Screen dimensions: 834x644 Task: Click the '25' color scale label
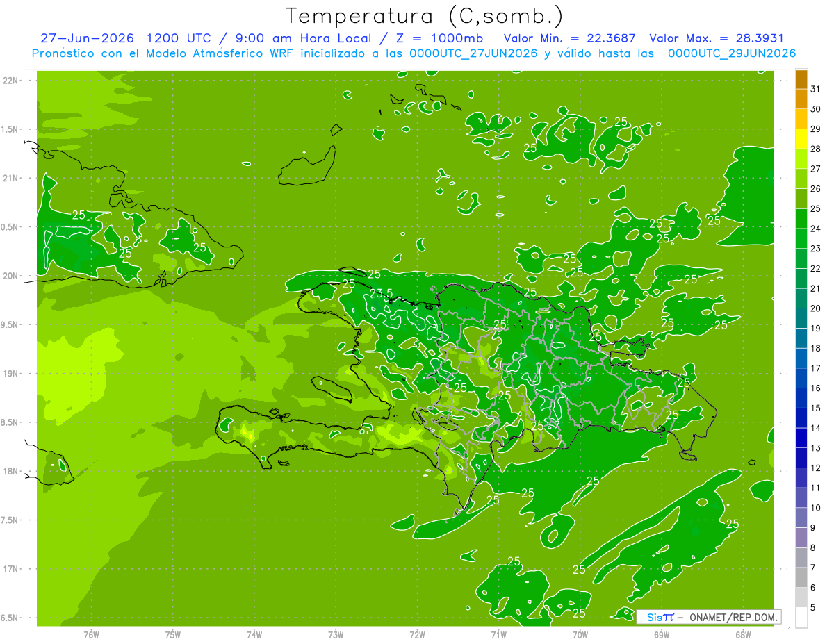[816, 208]
